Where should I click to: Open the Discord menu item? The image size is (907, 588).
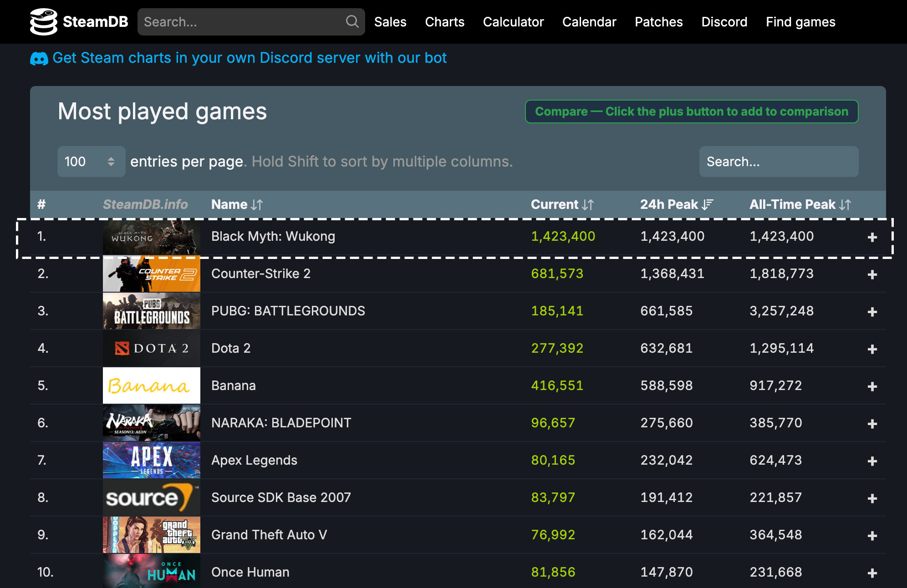724,22
